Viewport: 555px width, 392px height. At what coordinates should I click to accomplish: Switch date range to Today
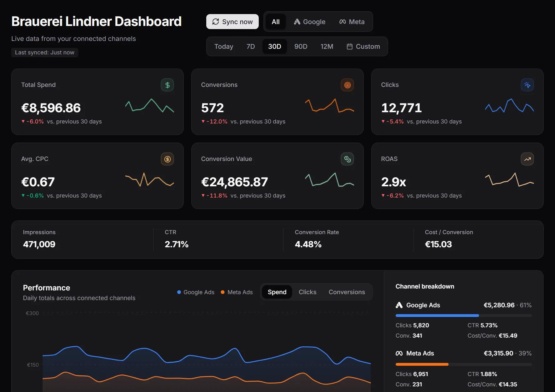pos(224,46)
